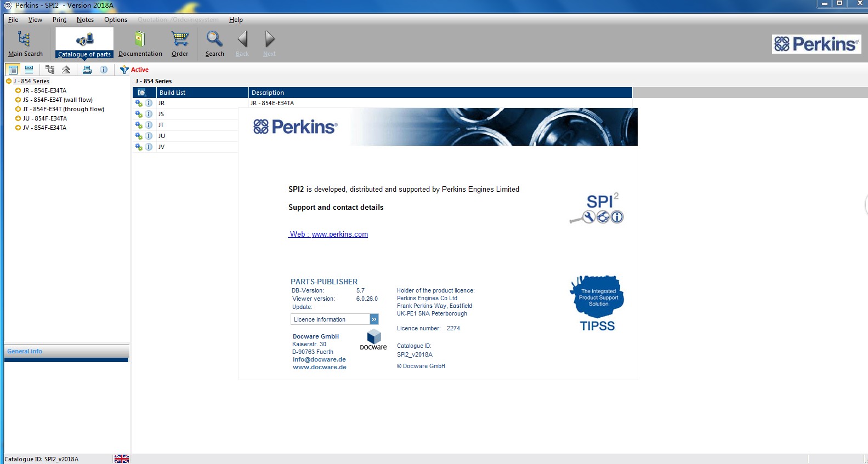Image resolution: width=868 pixels, height=464 pixels.
Task: Click the UK flag language icon in status bar
Action: tap(122, 459)
